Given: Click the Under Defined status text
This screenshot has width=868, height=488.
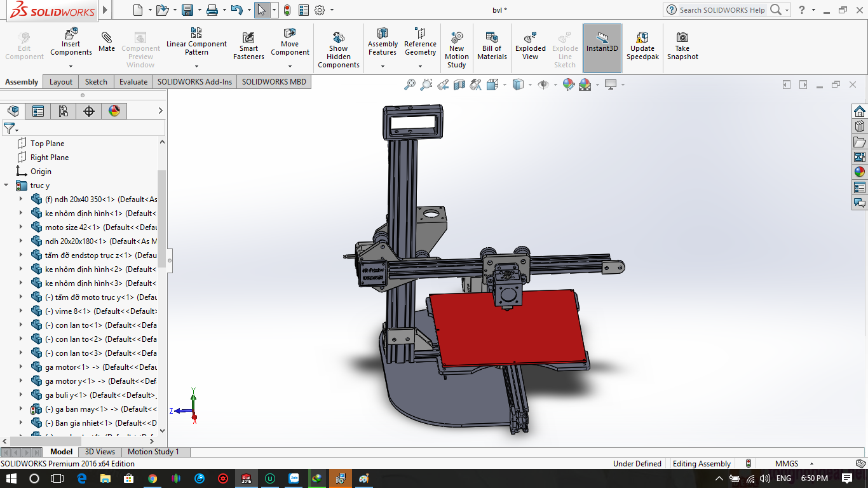Looking at the screenshot, I should [x=637, y=464].
